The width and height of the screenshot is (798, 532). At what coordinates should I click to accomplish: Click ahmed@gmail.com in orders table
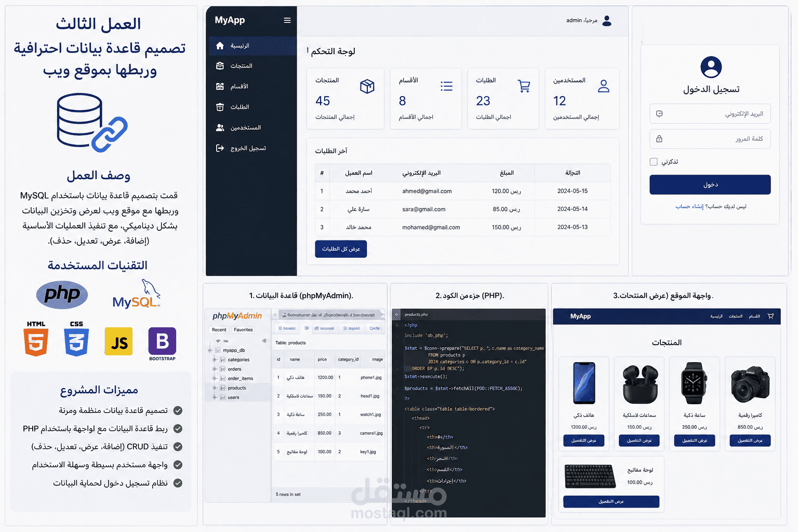(x=427, y=191)
